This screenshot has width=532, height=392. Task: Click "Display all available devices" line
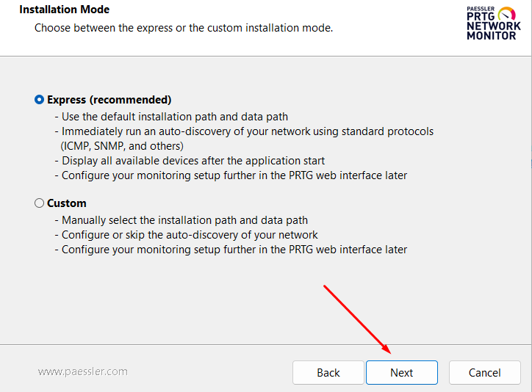coord(190,161)
